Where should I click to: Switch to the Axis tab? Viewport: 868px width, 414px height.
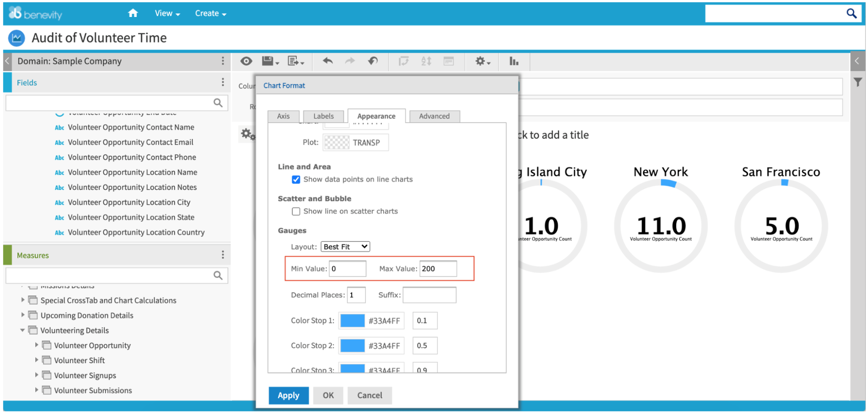tap(283, 116)
